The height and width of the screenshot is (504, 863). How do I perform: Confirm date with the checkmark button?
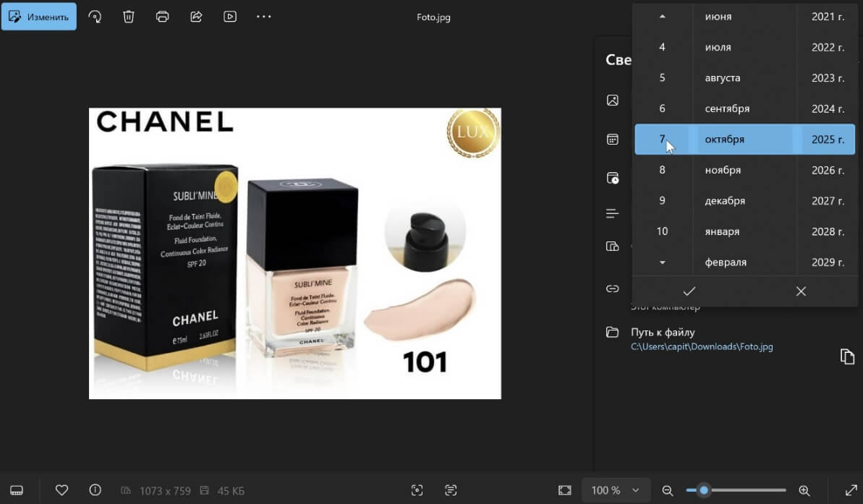click(x=689, y=291)
